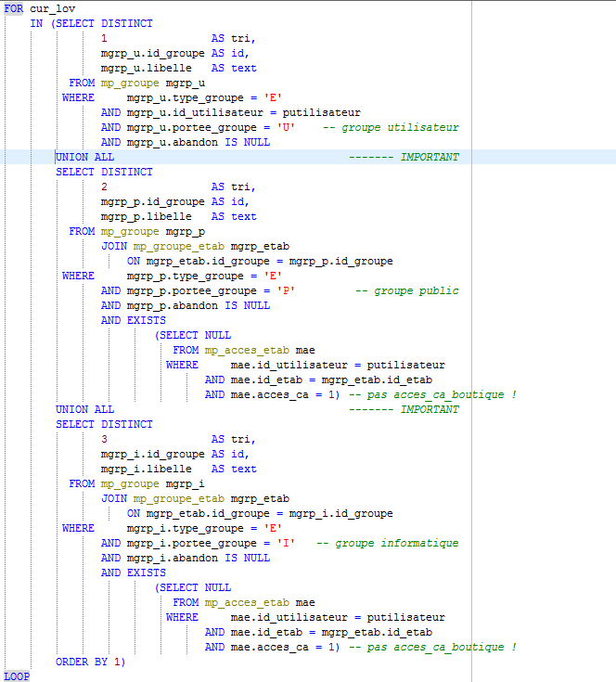Click the 'I' string literal
This screenshot has height=682, width=616.
point(285,543)
